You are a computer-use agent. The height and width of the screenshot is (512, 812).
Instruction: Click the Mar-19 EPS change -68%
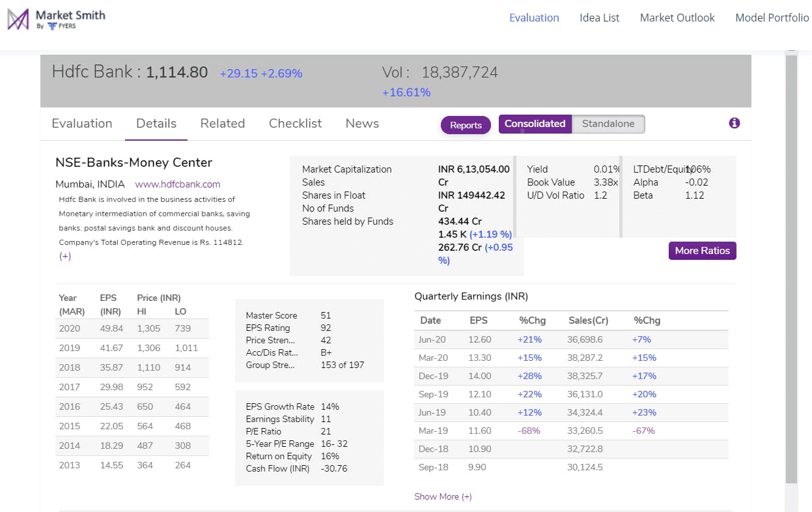coord(529,431)
